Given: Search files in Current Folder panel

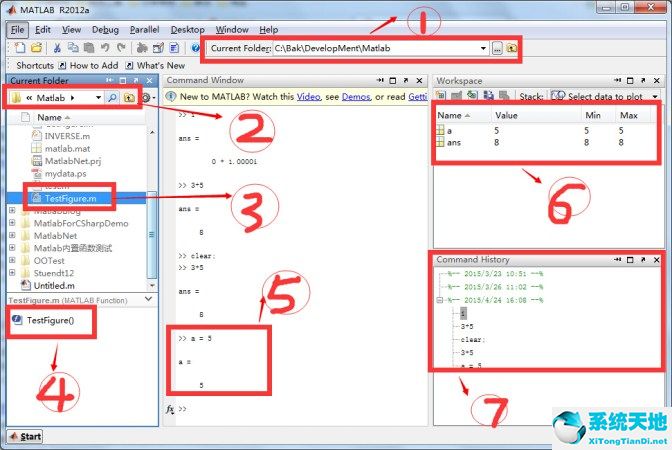Looking at the screenshot, I should coord(112,98).
